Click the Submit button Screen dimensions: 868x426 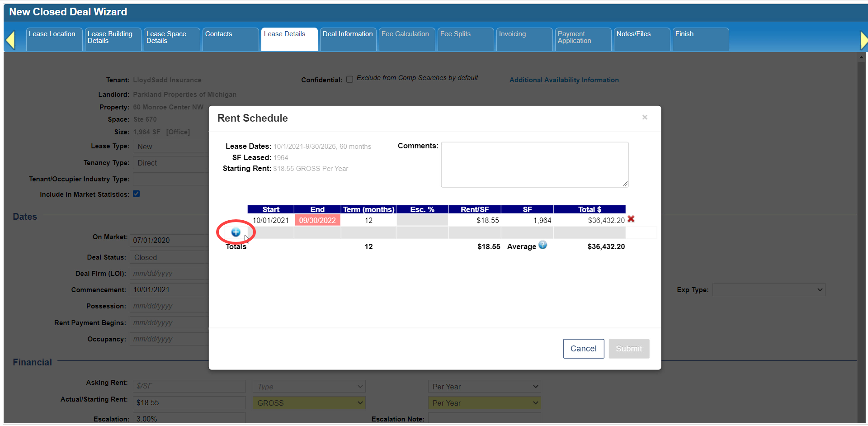click(x=628, y=349)
